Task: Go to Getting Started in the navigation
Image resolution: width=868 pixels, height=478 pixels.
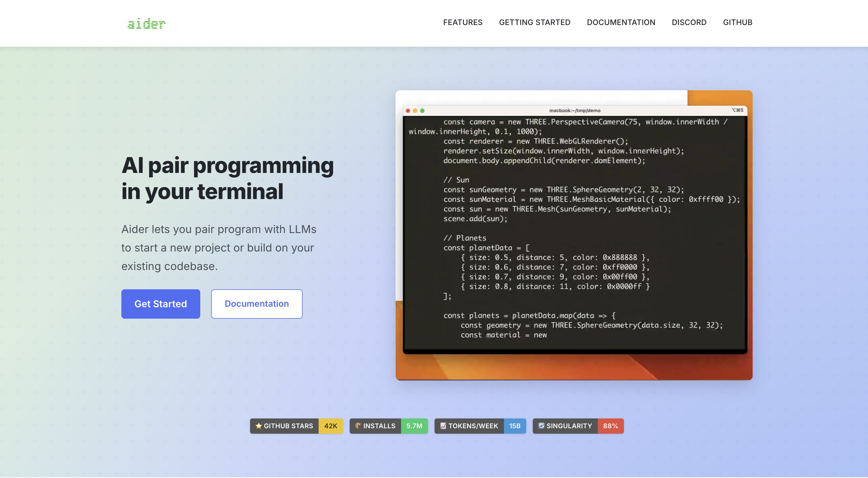Action: click(x=534, y=23)
